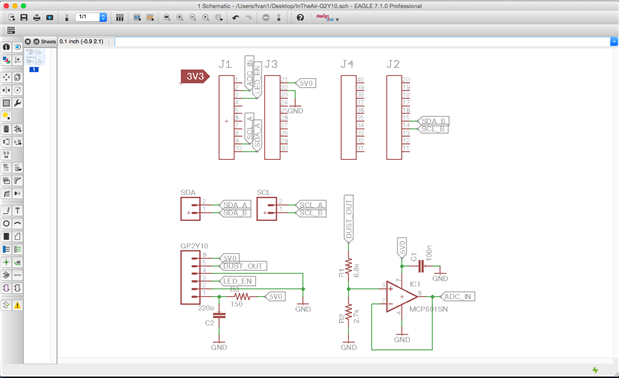Select the Value tool
Image resolution: width=619 pixels, height=378 pixels.
[17, 168]
